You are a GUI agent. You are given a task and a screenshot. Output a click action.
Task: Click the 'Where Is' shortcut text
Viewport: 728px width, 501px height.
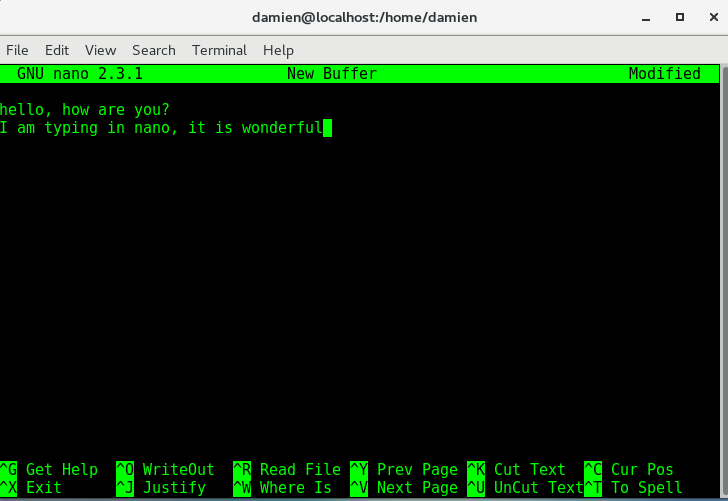pyautogui.click(x=296, y=488)
